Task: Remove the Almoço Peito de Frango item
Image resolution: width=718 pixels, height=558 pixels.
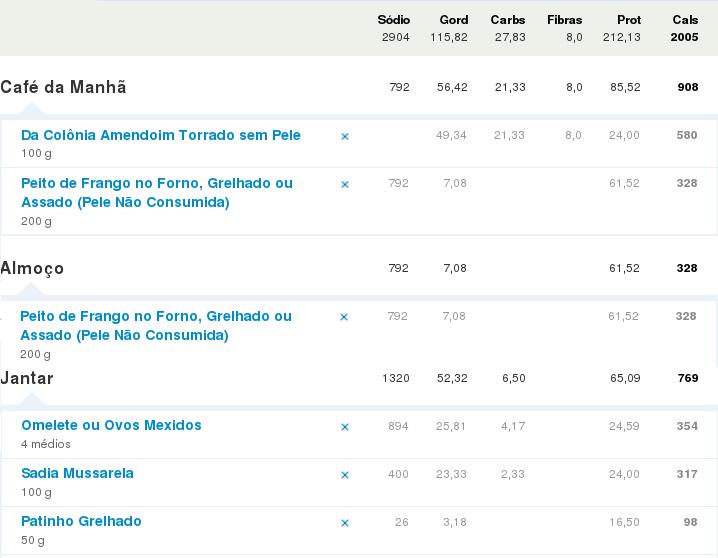Action: (344, 317)
